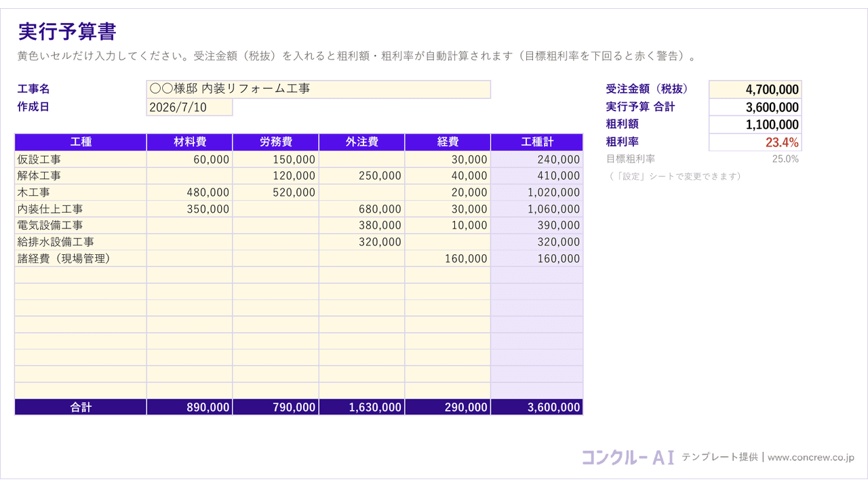Select the 粗利率 value 23.4%
The height and width of the screenshot is (488, 868).
[x=755, y=142]
